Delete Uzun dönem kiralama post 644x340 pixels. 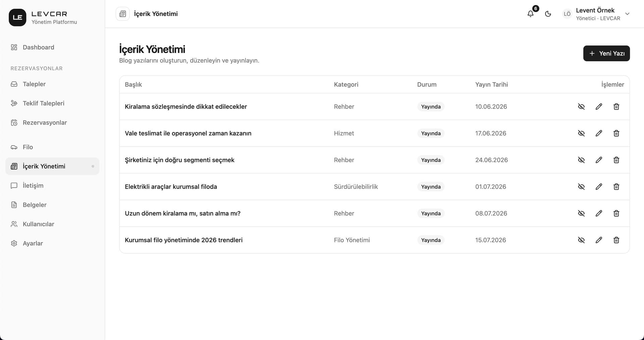[x=616, y=213]
